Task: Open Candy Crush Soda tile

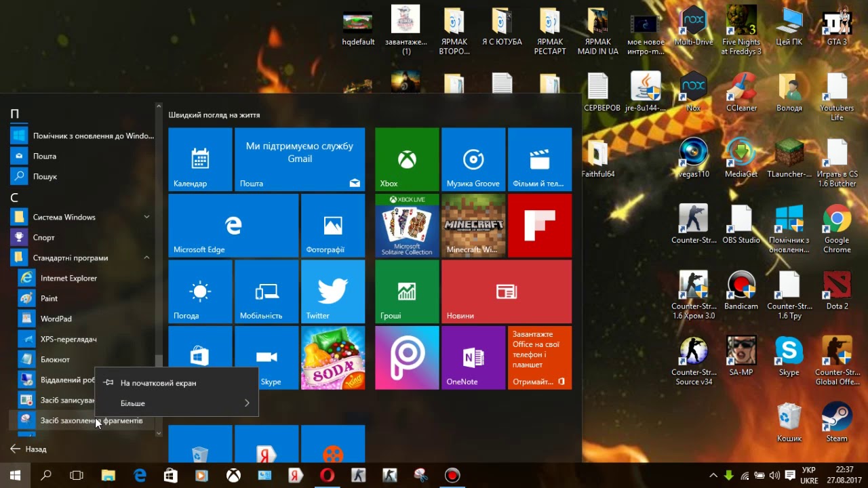Action: click(333, 358)
